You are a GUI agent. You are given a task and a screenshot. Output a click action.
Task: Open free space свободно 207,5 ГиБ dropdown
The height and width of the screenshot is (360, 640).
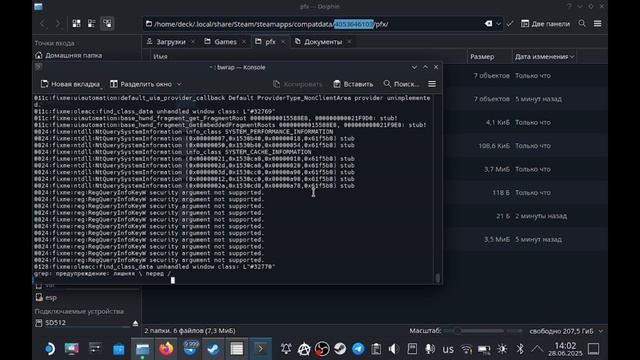565,331
